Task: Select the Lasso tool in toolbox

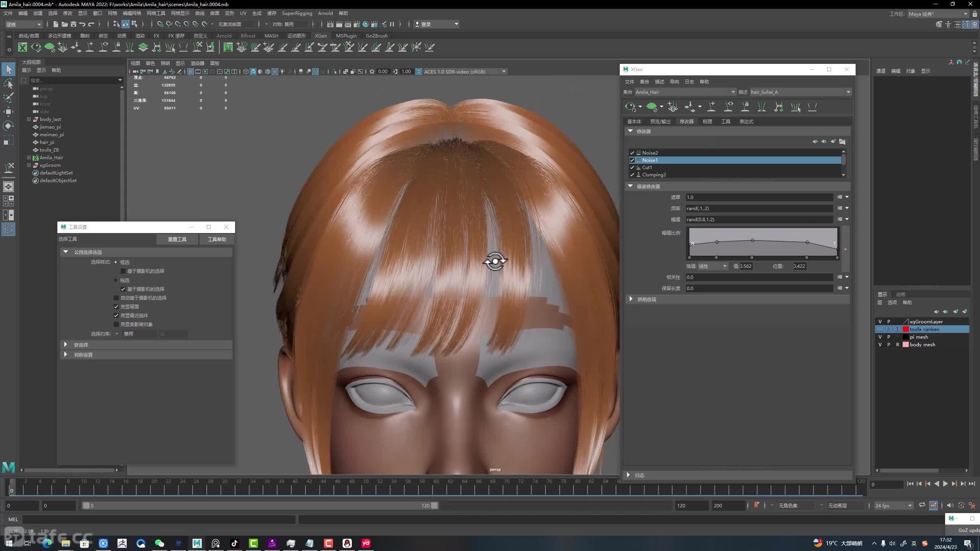Action: click(8, 83)
